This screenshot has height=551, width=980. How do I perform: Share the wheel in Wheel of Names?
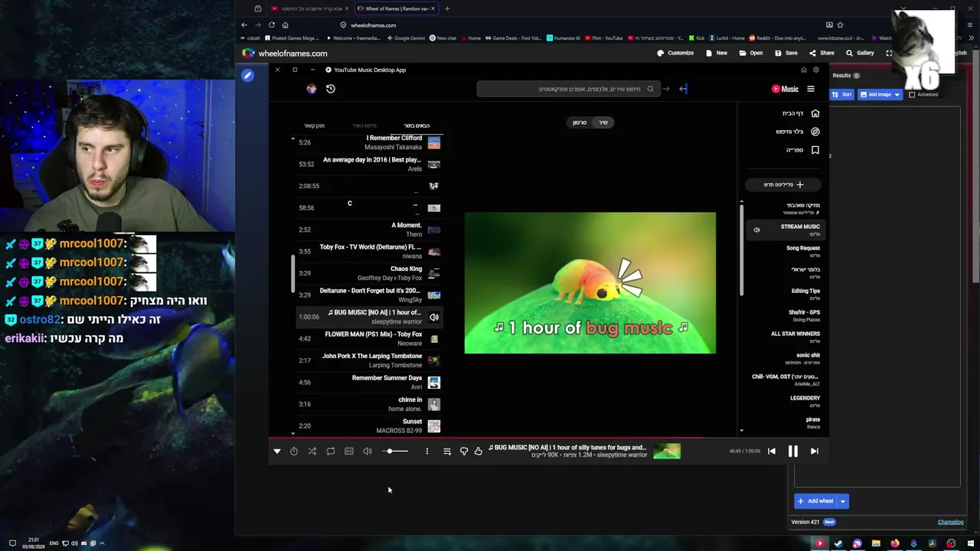click(x=822, y=54)
